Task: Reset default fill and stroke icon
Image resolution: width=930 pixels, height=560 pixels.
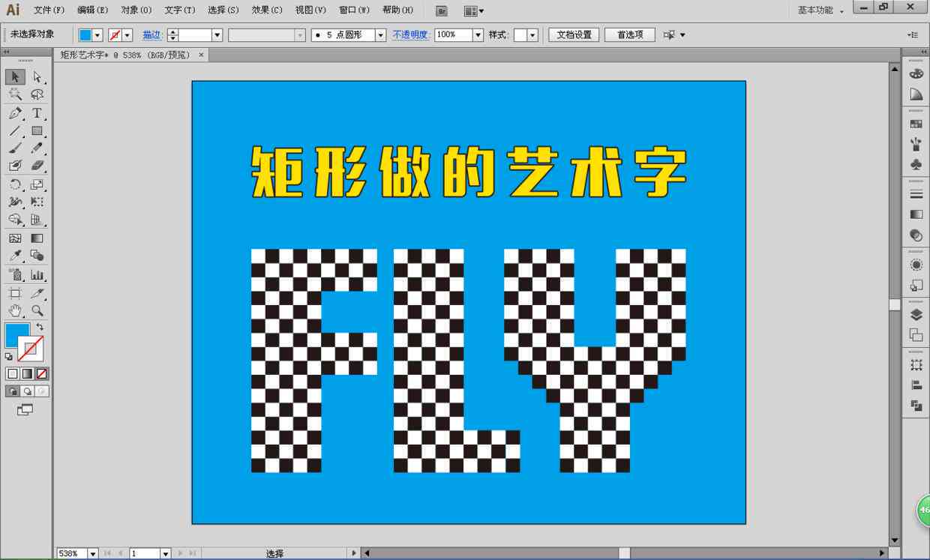Action: [x=9, y=357]
